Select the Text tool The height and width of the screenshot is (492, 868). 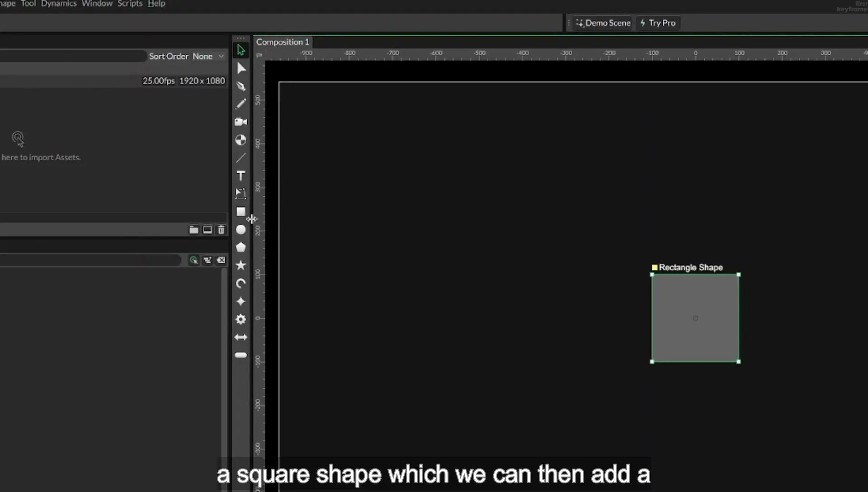pyautogui.click(x=241, y=176)
